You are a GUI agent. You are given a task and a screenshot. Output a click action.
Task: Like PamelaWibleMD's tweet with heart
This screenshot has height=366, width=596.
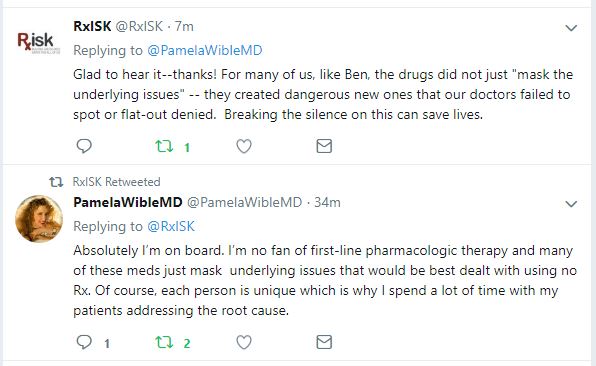click(x=244, y=342)
